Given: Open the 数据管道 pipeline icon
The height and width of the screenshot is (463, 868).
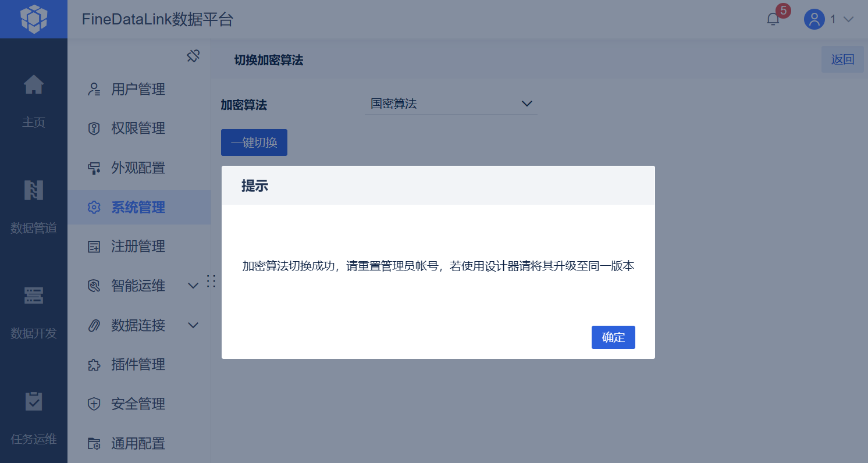Looking at the screenshot, I should pyautogui.click(x=34, y=190).
